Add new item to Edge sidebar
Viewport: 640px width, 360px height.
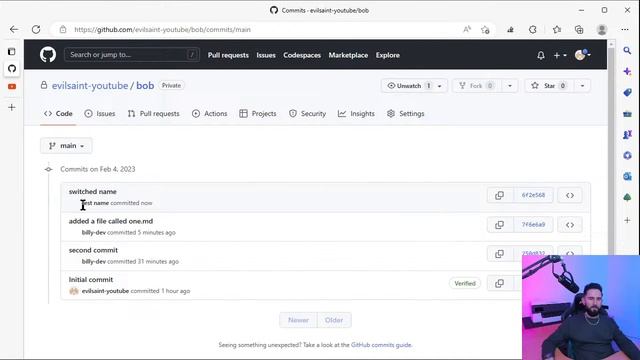coord(627,220)
